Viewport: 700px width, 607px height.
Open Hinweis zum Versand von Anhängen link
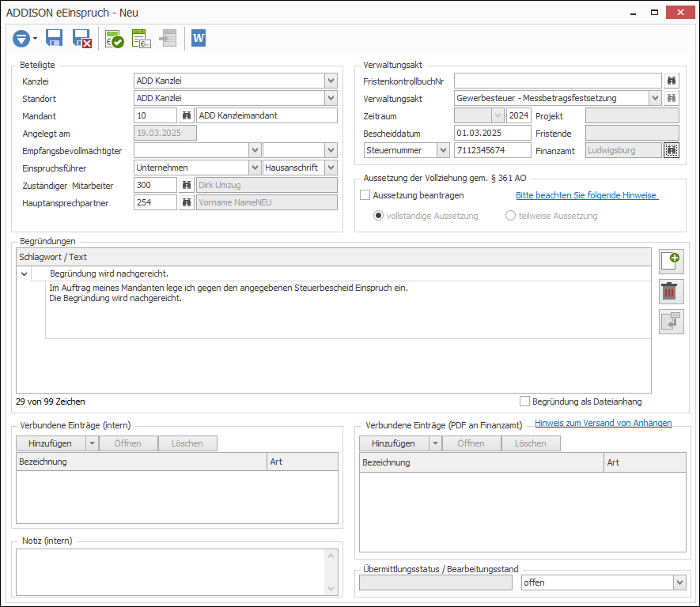click(603, 423)
